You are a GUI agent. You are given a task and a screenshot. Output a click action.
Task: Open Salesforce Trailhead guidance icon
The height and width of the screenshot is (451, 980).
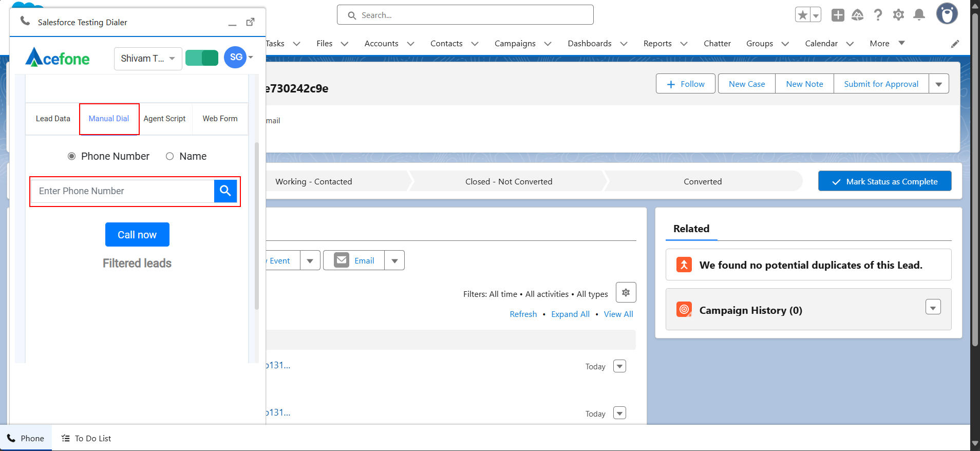pyautogui.click(x=857, y=15)
